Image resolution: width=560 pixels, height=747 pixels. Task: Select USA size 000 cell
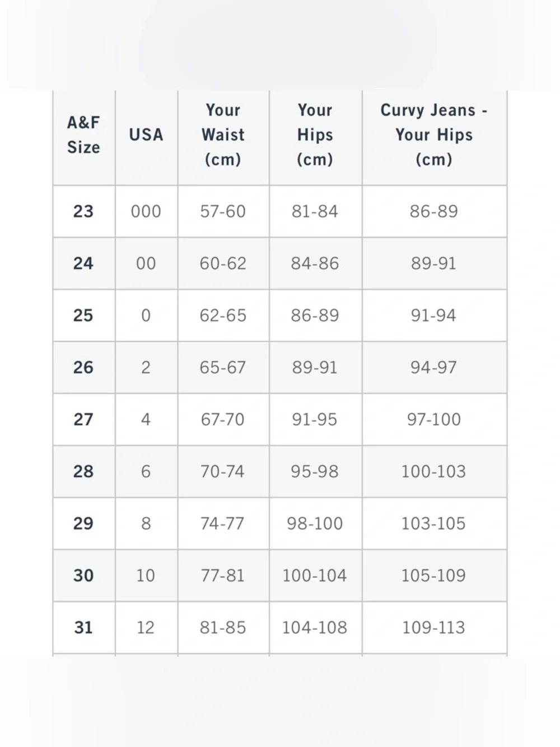click(146, 211)
